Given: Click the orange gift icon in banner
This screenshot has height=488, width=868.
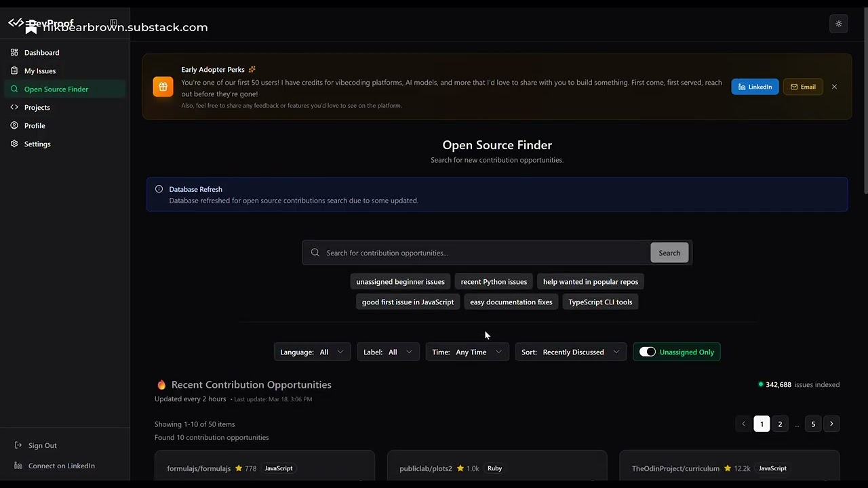Looking at the screenshot, I should click(x=163, y=87).
